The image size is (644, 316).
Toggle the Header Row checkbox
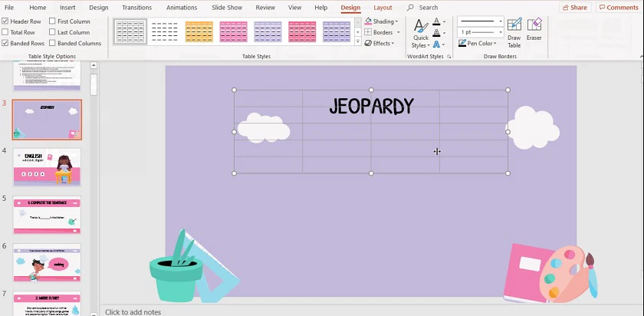[5, 21]
